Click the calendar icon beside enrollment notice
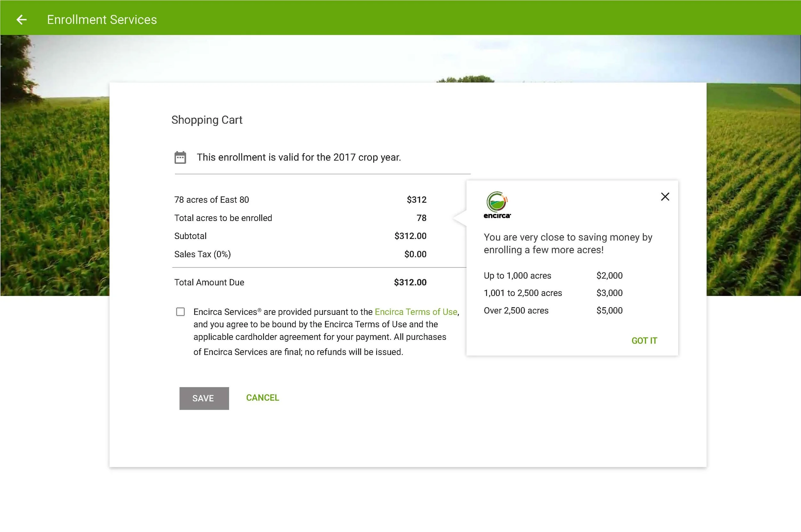The image size is (801, 532). pos(180,158)
